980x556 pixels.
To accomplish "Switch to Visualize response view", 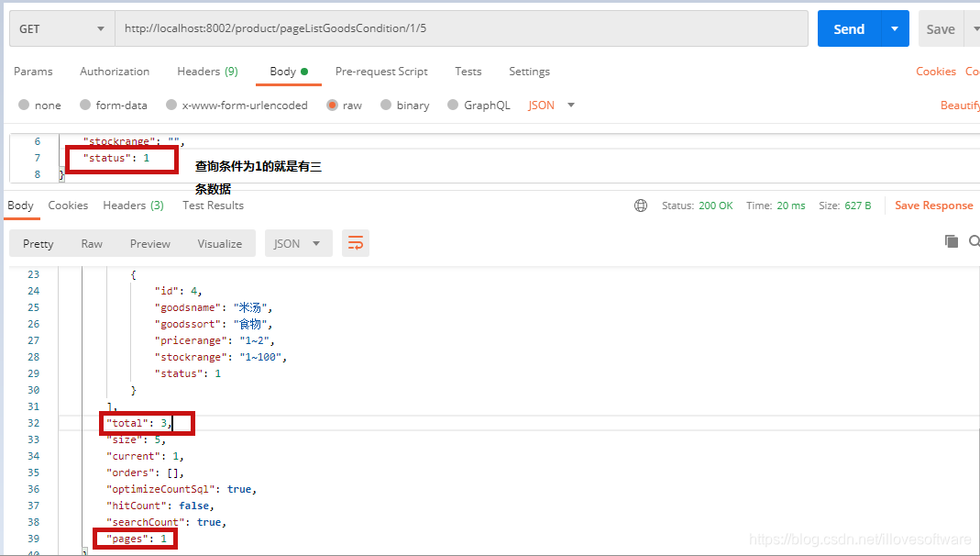I will (x=219, y=244).
